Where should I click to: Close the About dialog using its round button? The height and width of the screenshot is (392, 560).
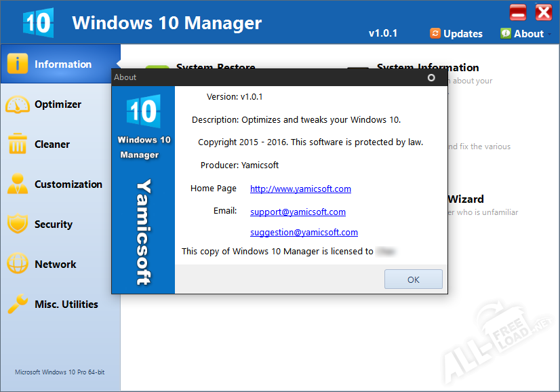pyautogui.click(x=431, y=77)
